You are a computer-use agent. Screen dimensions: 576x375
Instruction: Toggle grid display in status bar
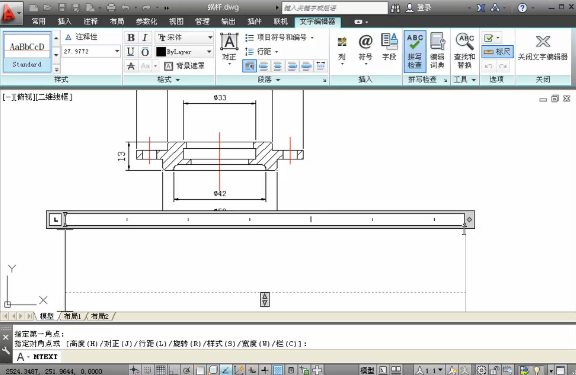click(x=161, y=370)
